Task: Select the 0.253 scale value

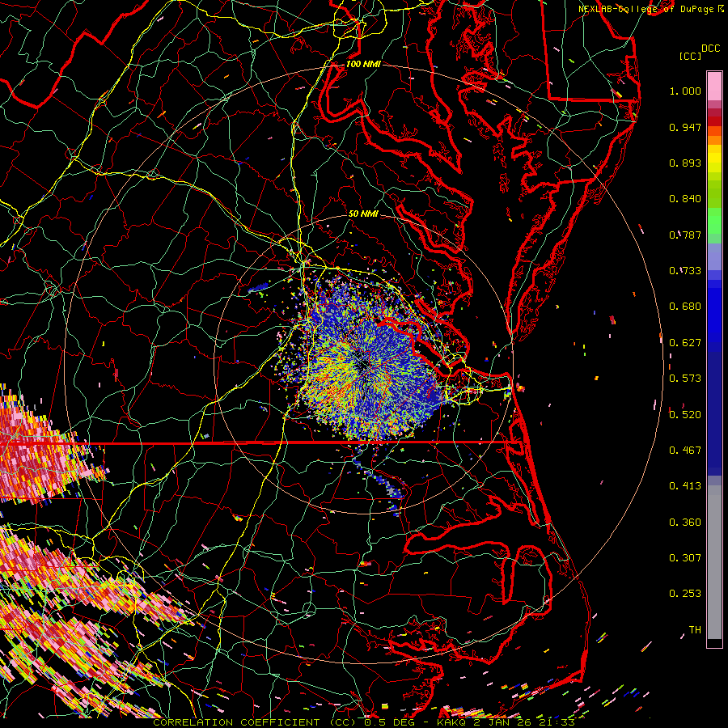Action: point(685,594)
